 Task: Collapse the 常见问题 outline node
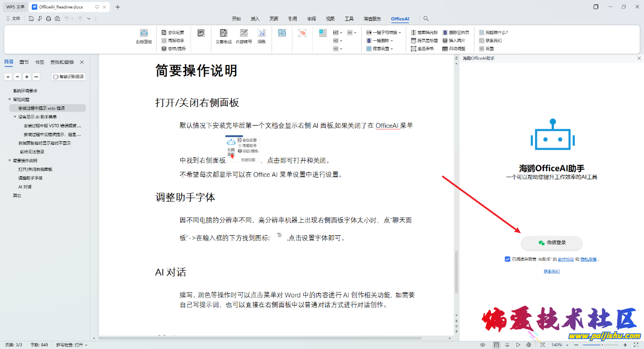point(10,99)
